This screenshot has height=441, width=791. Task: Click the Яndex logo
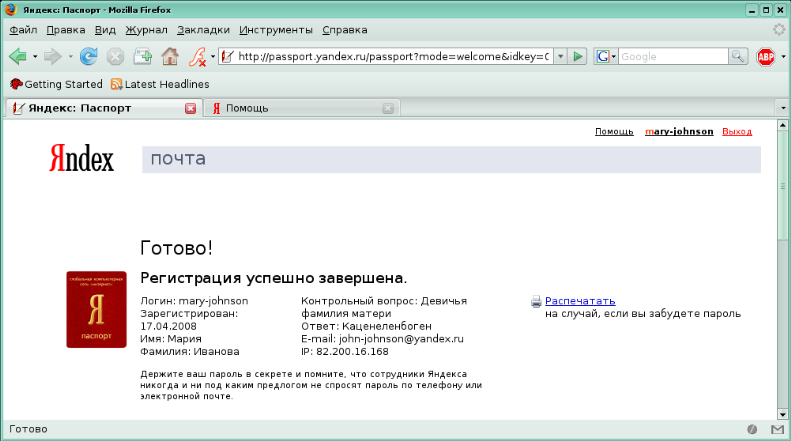(81, 158)
